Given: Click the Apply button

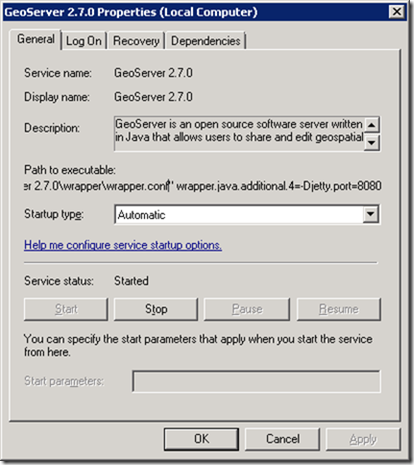Looking at the screenshot, I should click(363, 439).
